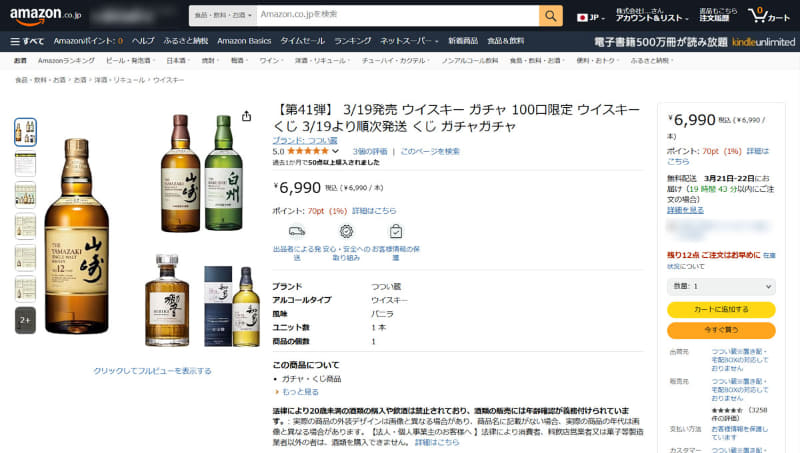Click 食品・飲料・お酒 in the breadcrumb
Image resolution: width=800 pixels, height=453 pixels.
tap(40, 80)
